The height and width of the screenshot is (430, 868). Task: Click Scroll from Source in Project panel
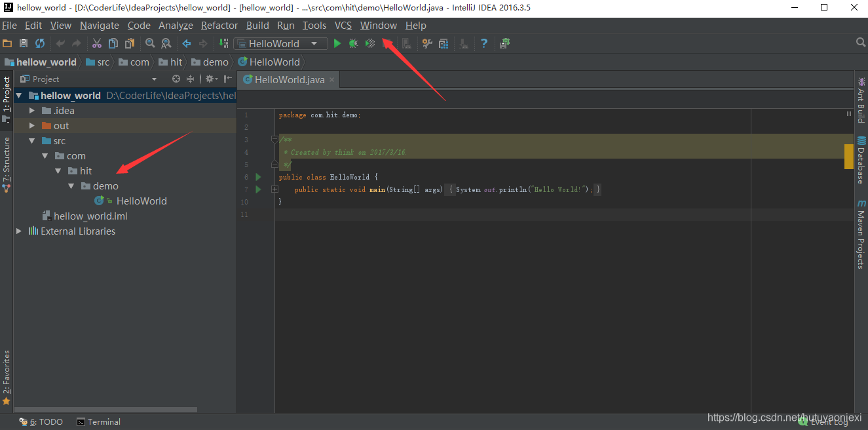[176, 79]
